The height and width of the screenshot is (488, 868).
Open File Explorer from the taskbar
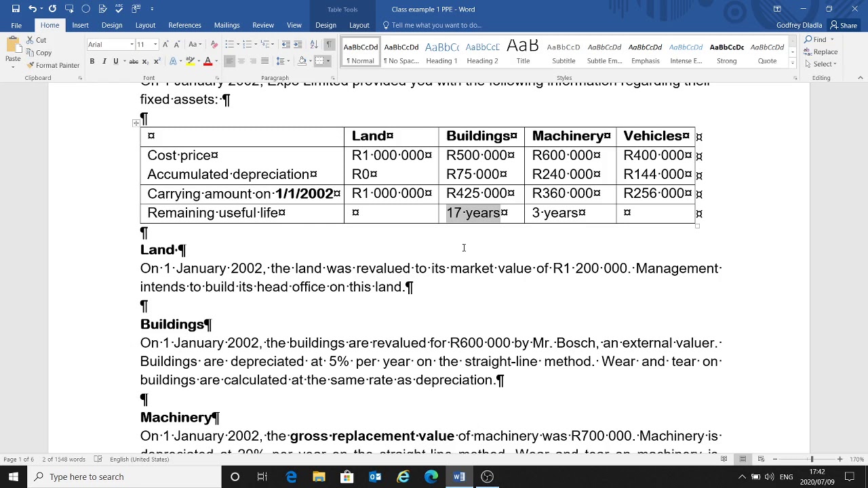tap(319, 476)
